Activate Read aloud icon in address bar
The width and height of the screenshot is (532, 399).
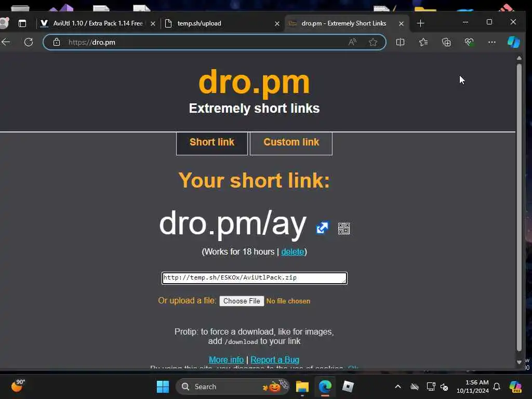pos(353,42)
